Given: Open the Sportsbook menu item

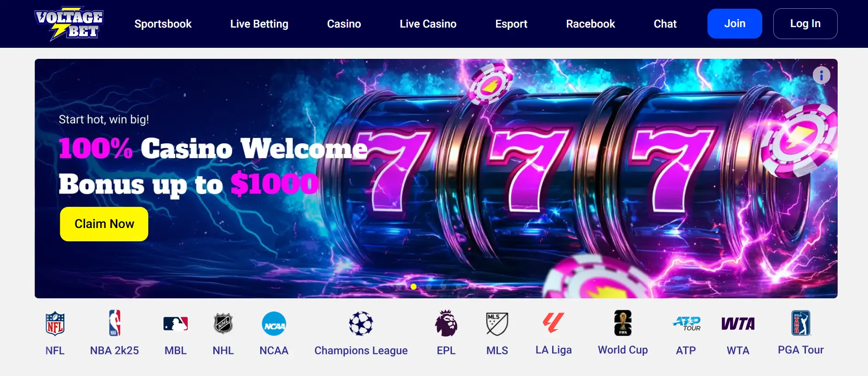Looking at the screenshot, I should [163, 24].
